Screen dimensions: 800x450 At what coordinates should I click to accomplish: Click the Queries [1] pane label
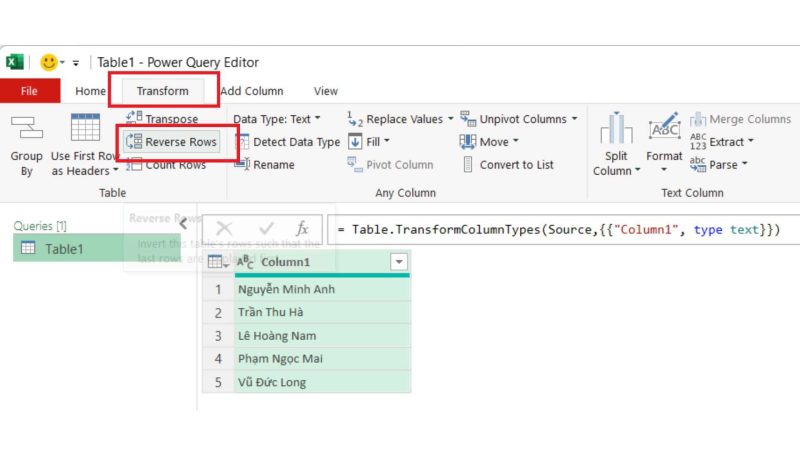pos(40,226)
